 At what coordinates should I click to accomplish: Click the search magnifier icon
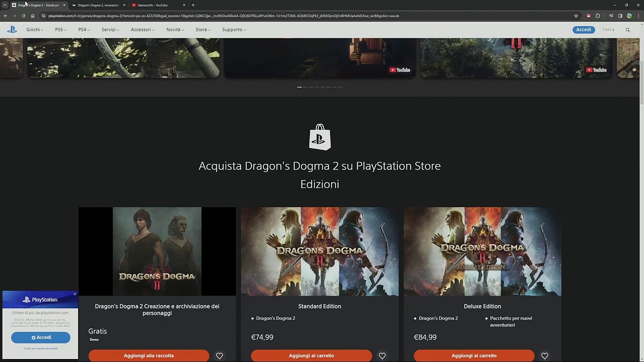pyautogui.click(x=627, y=30)
